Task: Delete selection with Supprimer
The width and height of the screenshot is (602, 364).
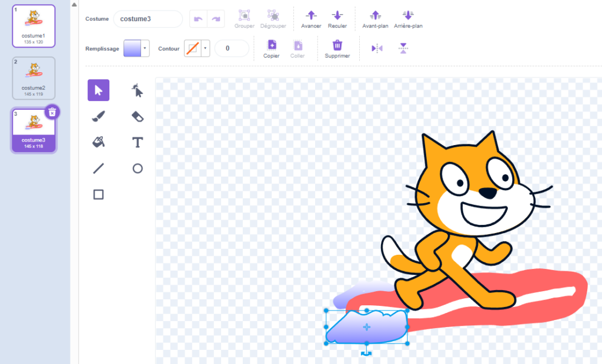Action: (337, 49)
